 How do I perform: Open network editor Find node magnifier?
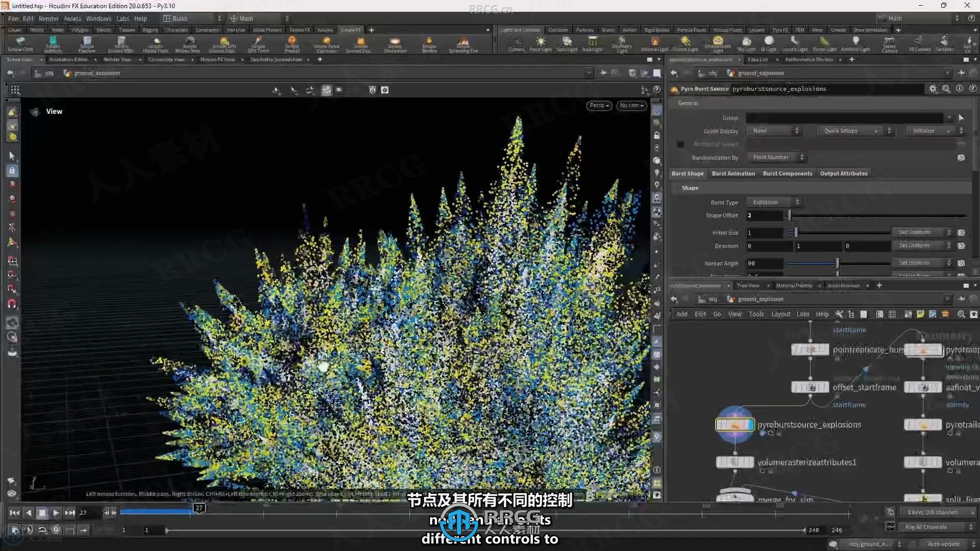[961, 314]
